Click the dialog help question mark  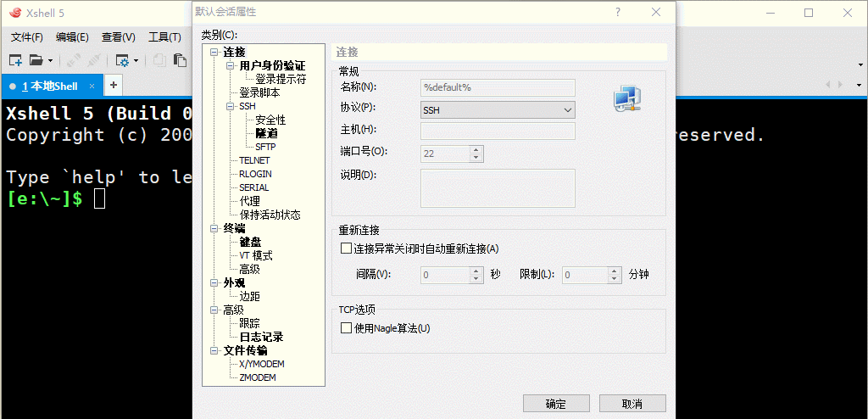(x=618, y=12)
